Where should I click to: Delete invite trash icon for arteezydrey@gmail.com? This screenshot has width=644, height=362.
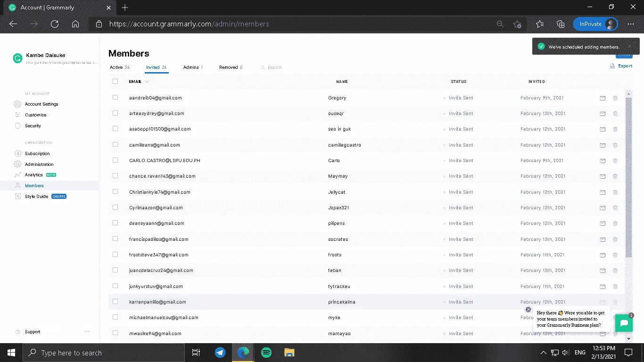point(615,114)
